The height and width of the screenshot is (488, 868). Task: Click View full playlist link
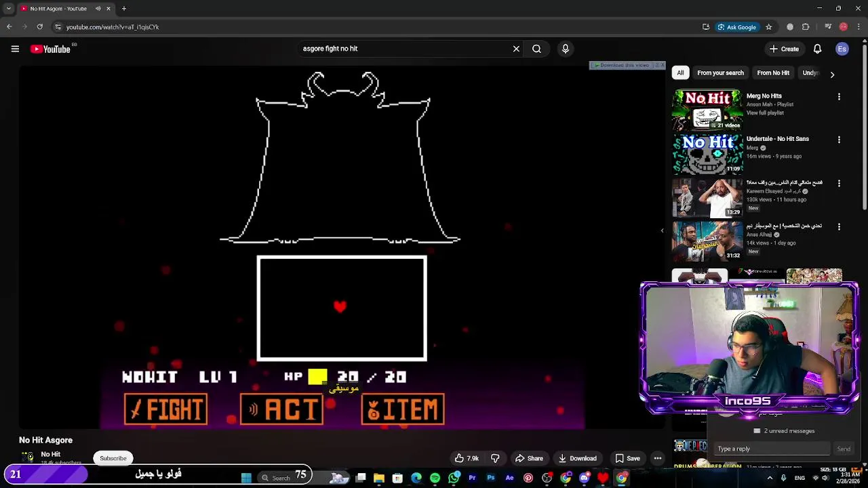tap(765, 113)
